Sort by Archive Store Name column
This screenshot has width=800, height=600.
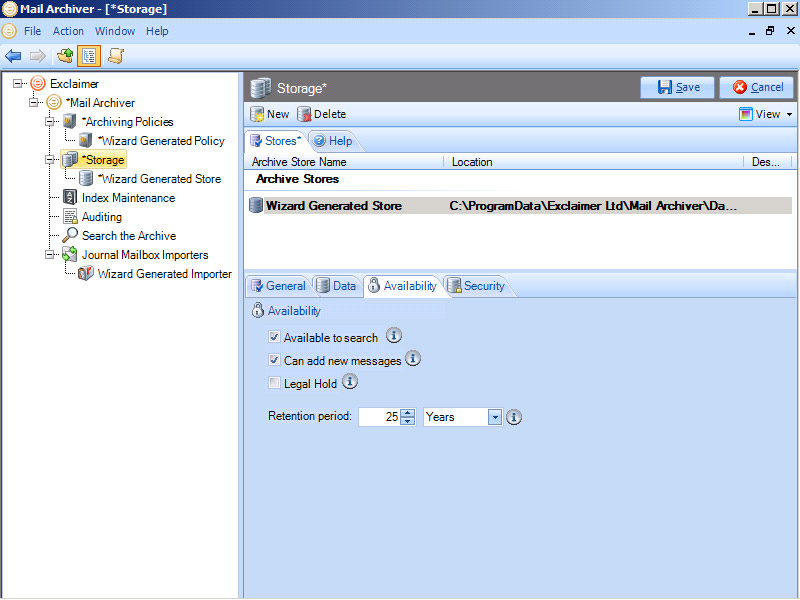(344, 162)
